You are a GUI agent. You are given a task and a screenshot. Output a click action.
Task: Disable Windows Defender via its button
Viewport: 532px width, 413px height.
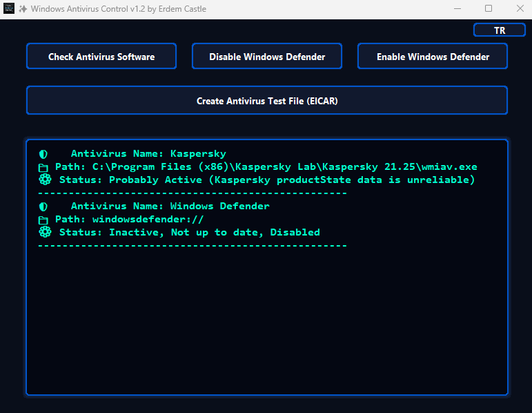pos(267,57)
